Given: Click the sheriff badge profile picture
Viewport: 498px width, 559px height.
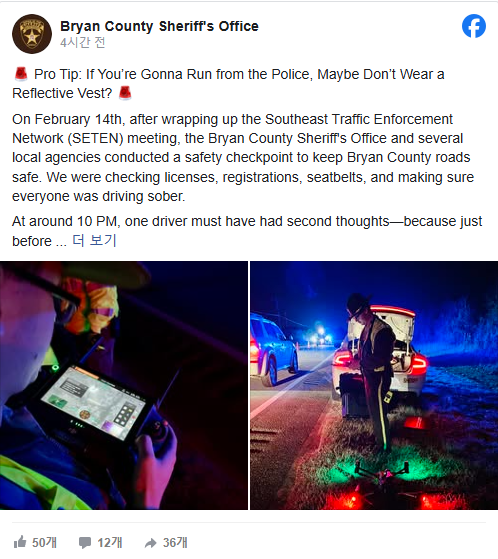Looking at the screenshot, I should point(32,34).
